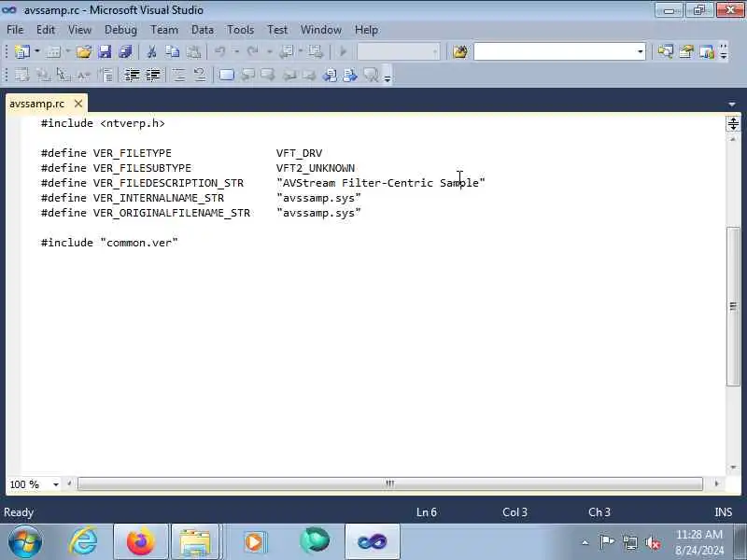Open the Undo history dropdown arrow
The image size is (747, 560).
pyautogui.click(x=236, y=51)
